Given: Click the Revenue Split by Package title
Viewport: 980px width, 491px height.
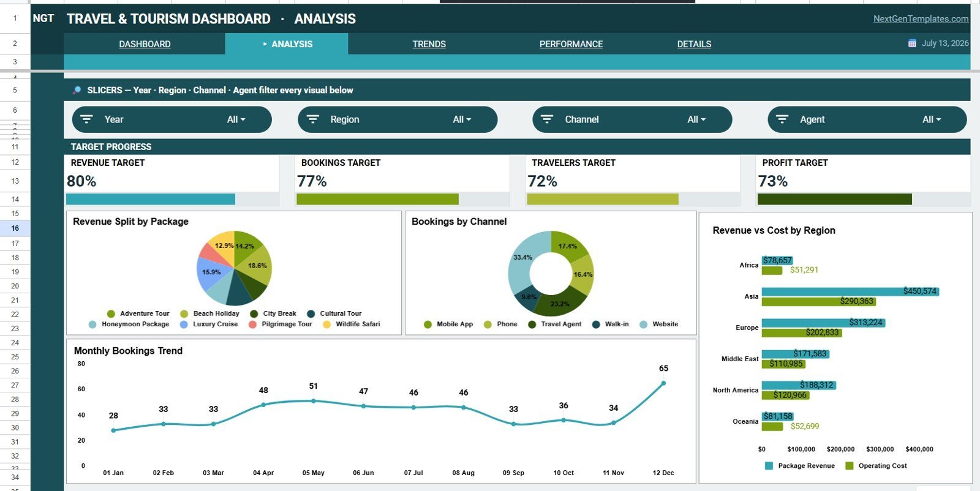Looking at the screenshot, I should click(x=130, y=222).
